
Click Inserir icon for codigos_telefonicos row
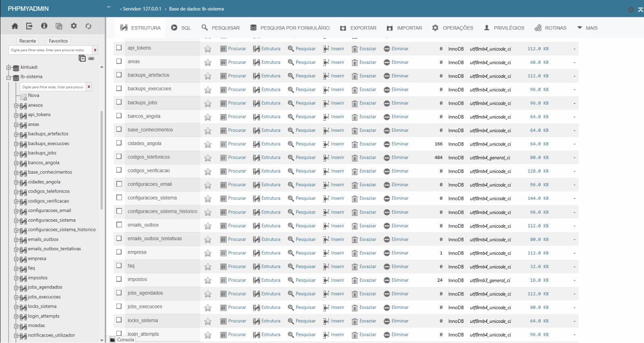[326, 158]
